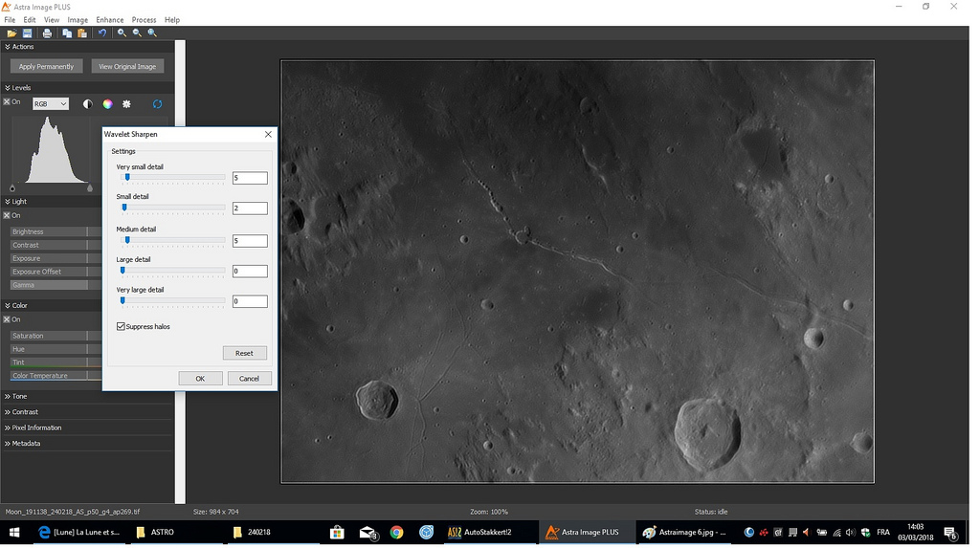
Task: Click the white gear-like levels icon
Action: coord(127,104)
